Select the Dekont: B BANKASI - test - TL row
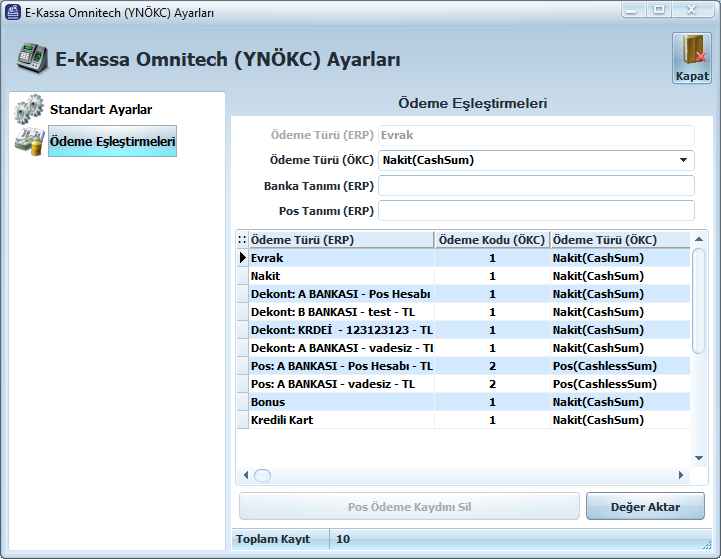Viewport: 721px width, 559px height. [464, 312]
